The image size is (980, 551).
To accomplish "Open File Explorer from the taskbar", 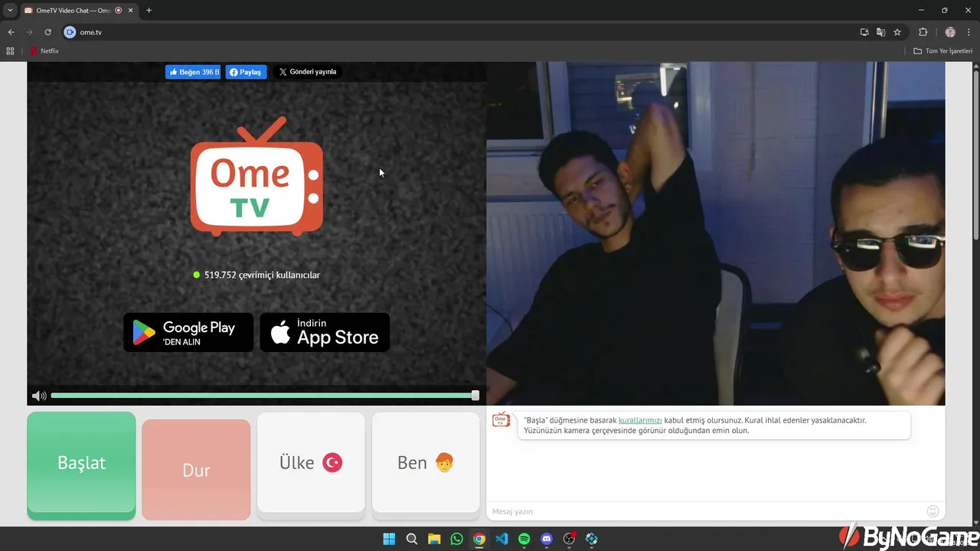I will pos(434,539).
